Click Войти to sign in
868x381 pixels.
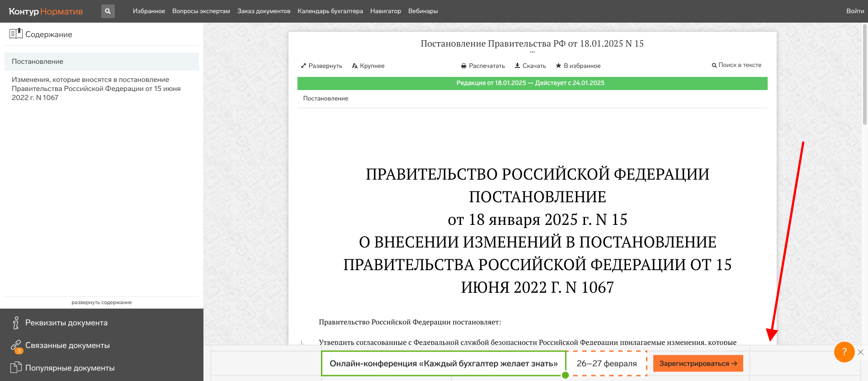[855, 11]
